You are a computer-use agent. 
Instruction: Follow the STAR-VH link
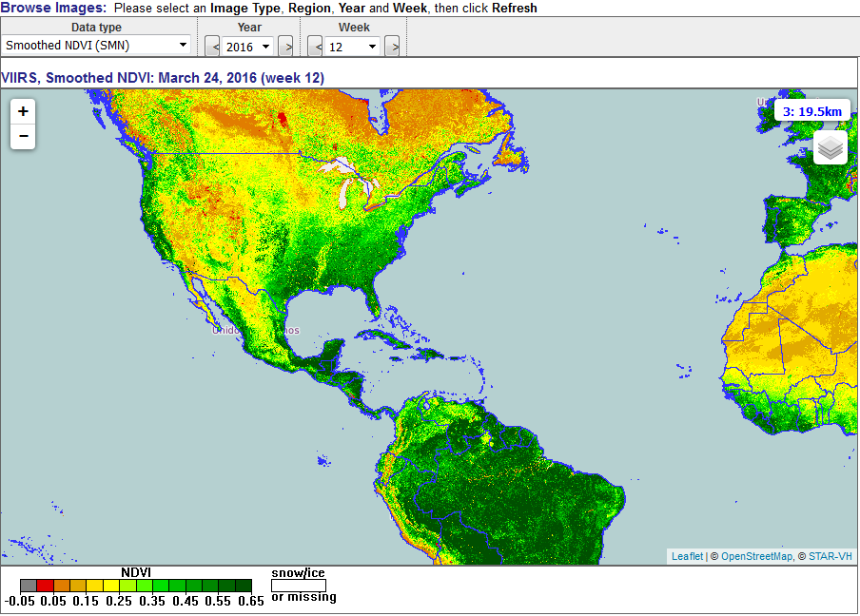[x=831, y=556]
